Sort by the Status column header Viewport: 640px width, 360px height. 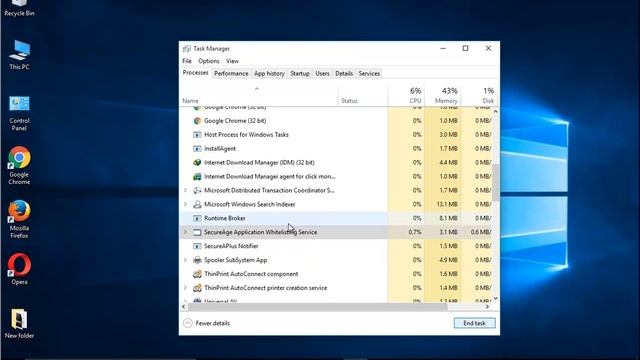point(363,96)
